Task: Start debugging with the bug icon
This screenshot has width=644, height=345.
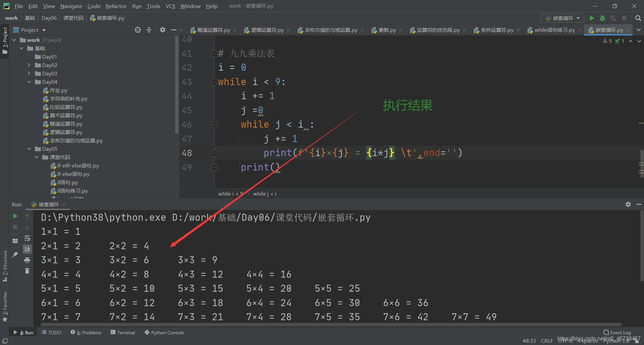Action: pyautogui.click(x=602, y=18)
